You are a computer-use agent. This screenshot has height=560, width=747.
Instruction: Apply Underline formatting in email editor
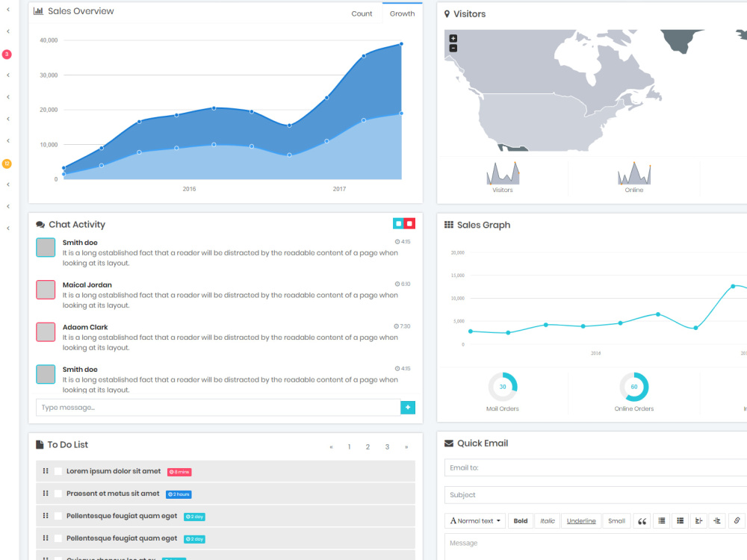581,521
